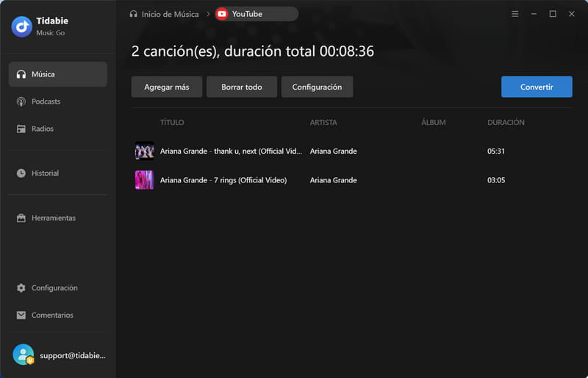Click the Configuración button above the list
The width and height of the screenshot is (588, 378).
(317, 87)
